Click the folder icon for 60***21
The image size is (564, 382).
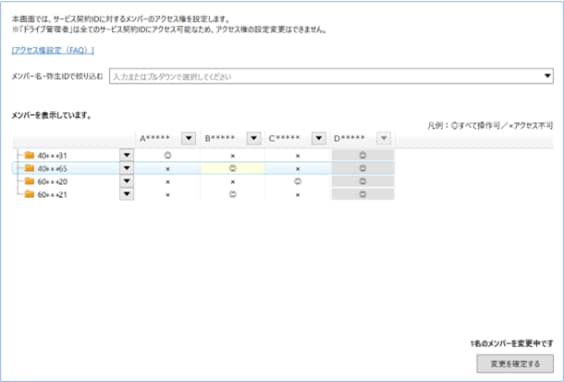click(x=29, y=194)
